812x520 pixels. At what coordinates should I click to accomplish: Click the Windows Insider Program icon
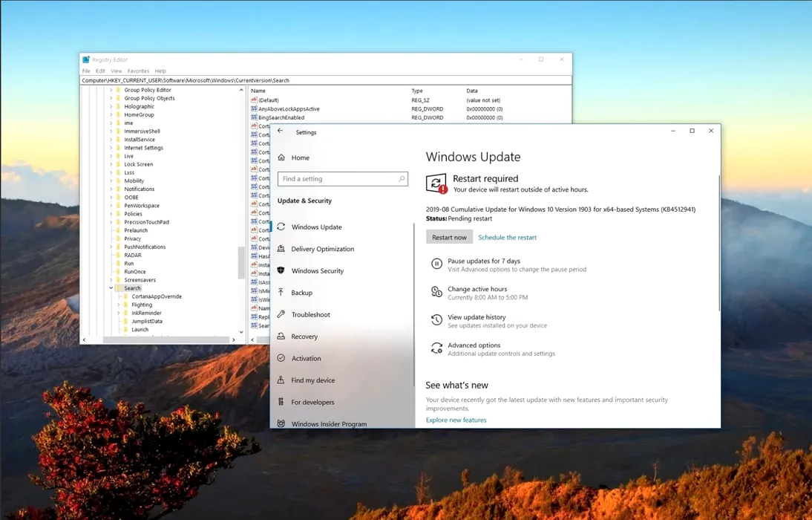point(281,423)
